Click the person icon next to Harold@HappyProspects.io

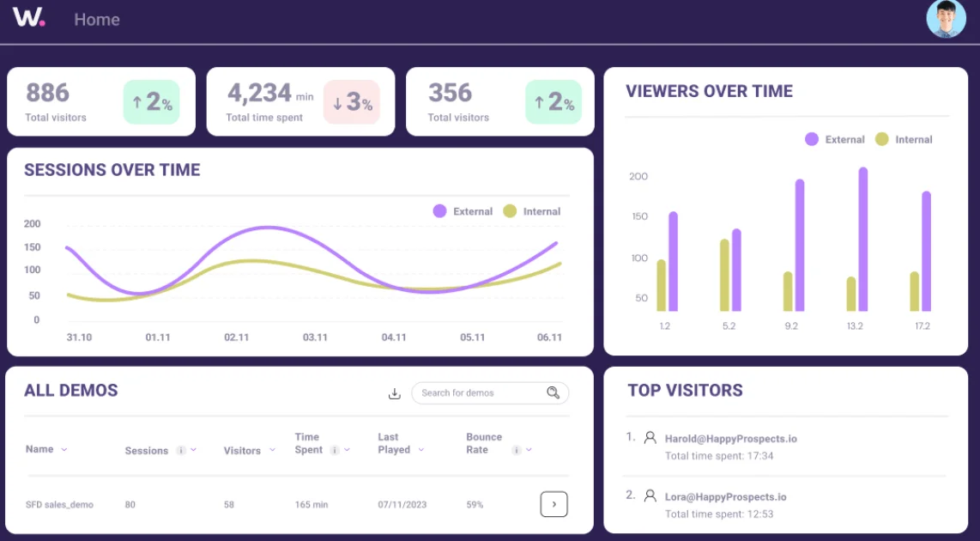click(x=652, y=438)
